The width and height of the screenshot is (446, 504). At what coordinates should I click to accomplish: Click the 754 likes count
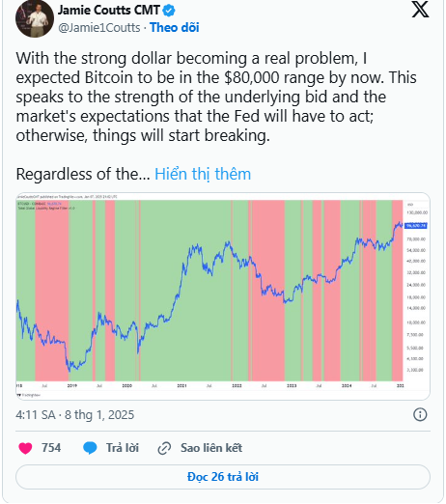click(51, 448)
